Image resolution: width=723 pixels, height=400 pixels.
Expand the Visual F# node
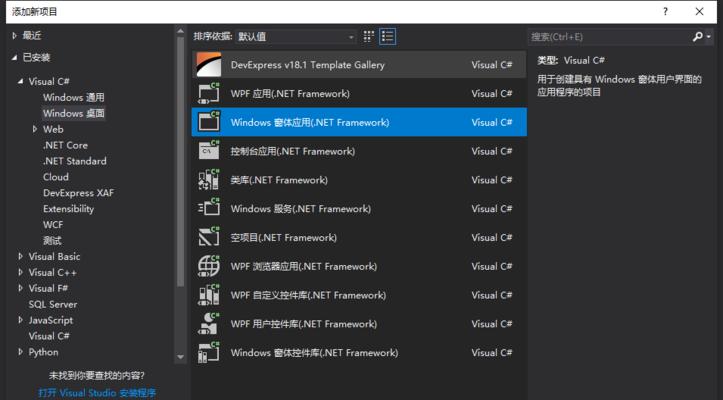coord(20,288)
